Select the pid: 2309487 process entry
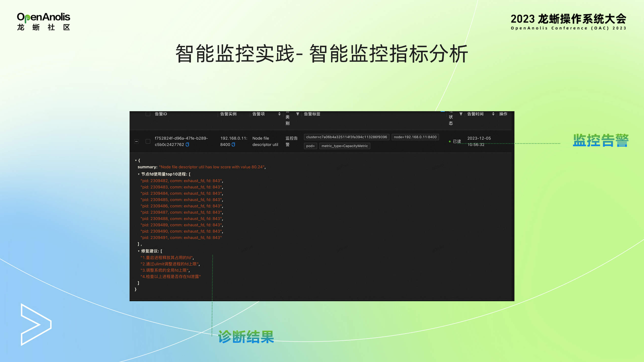This screenshot has width=644, height=362. [x=181, y=213]
